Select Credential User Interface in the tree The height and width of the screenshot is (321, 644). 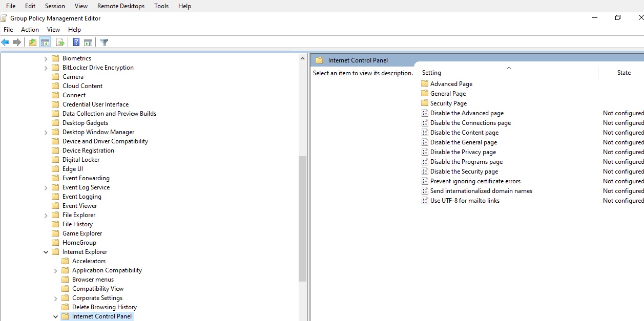pyautogui.click(x=95, y=104)
